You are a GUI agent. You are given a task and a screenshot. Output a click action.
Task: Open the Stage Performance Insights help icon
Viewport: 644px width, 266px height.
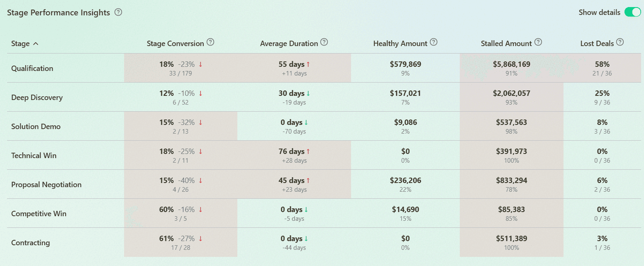click(118, 12)
